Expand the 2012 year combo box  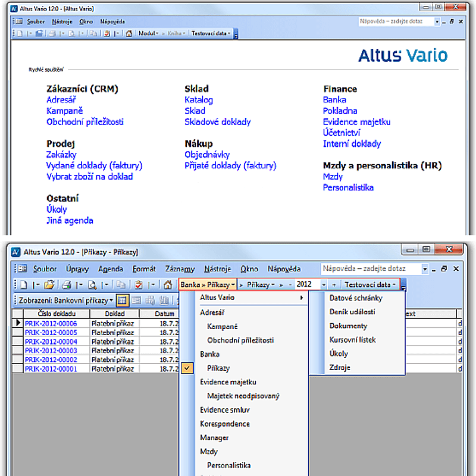(x=324, y=285)
